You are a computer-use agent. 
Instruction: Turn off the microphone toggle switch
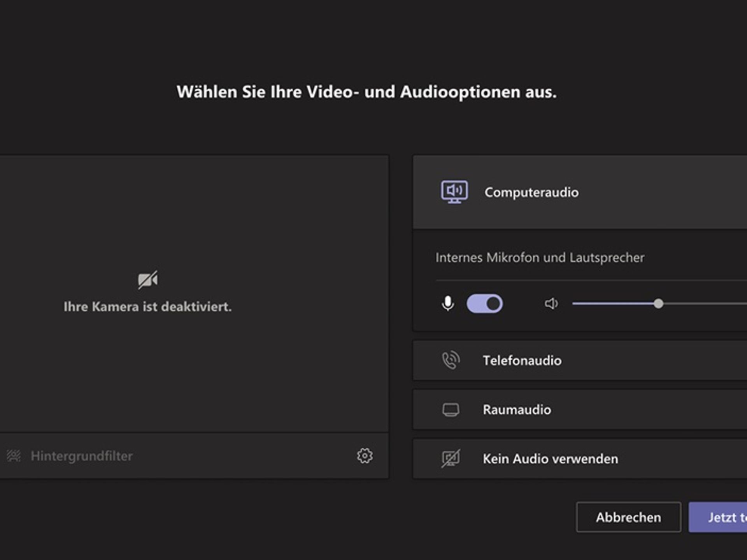484,304
